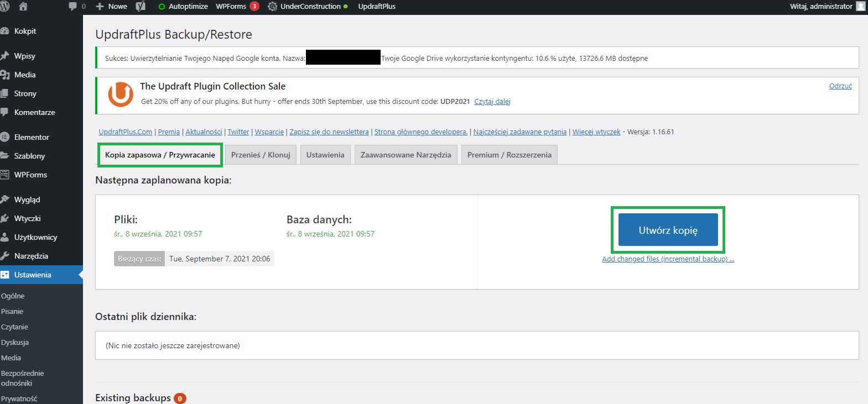Screen dimensions: 868x404
Task: Click the Yoast SEO icon in admin bar
Action: [x=141, y=7]
